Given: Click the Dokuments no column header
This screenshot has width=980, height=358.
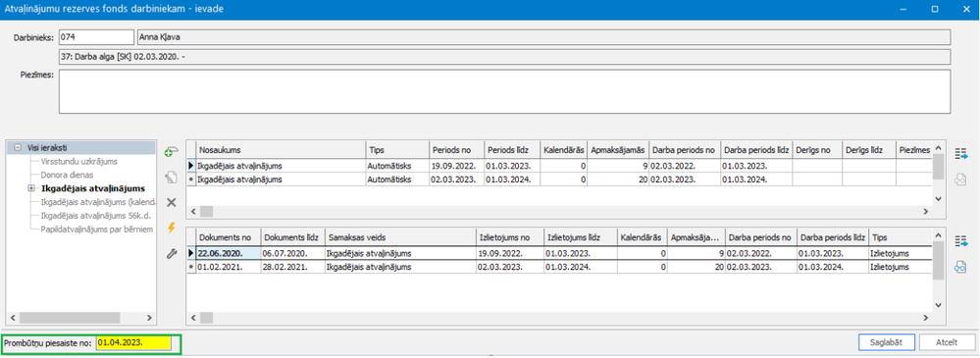Looking at the screenshot, I should [229, 238].
